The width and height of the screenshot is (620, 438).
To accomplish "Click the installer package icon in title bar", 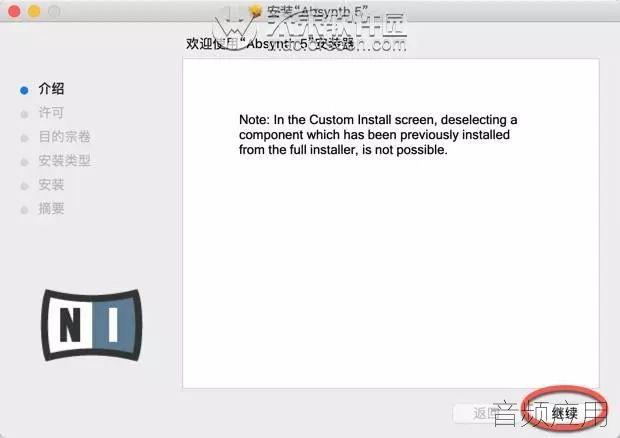I will point(256,11).
